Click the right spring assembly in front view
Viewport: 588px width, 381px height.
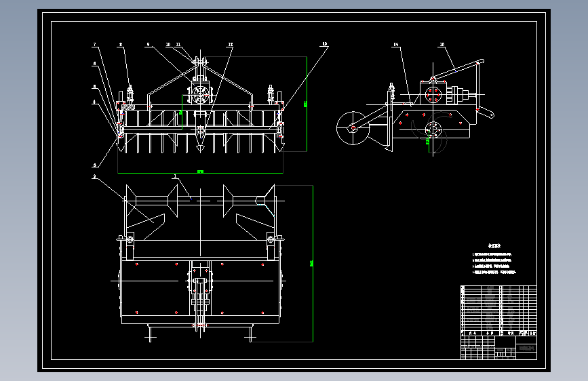[271, 94]
